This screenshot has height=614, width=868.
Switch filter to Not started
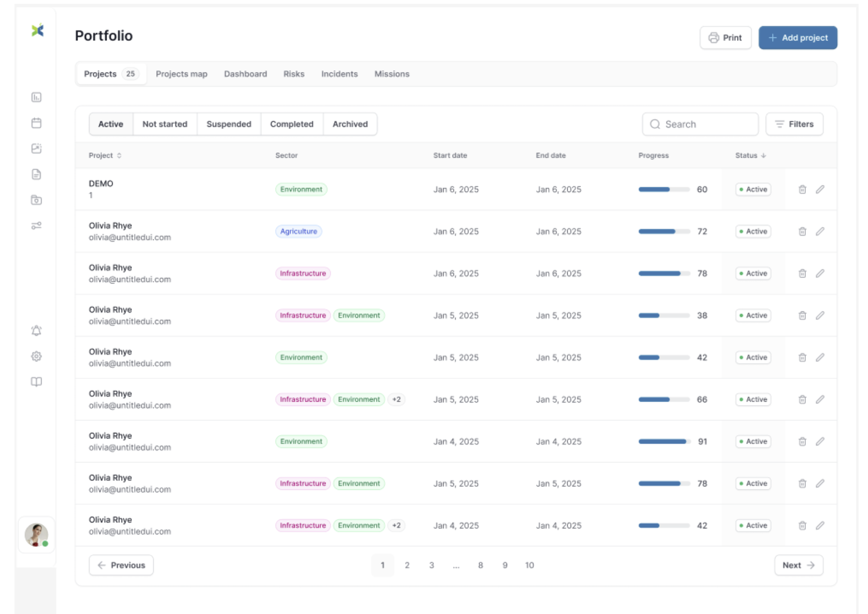tap(164, 124)
